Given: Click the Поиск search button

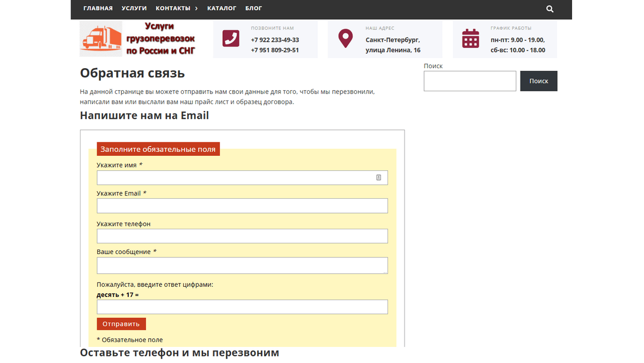Looking at the screenshot, I should click(x=539, y=81).
